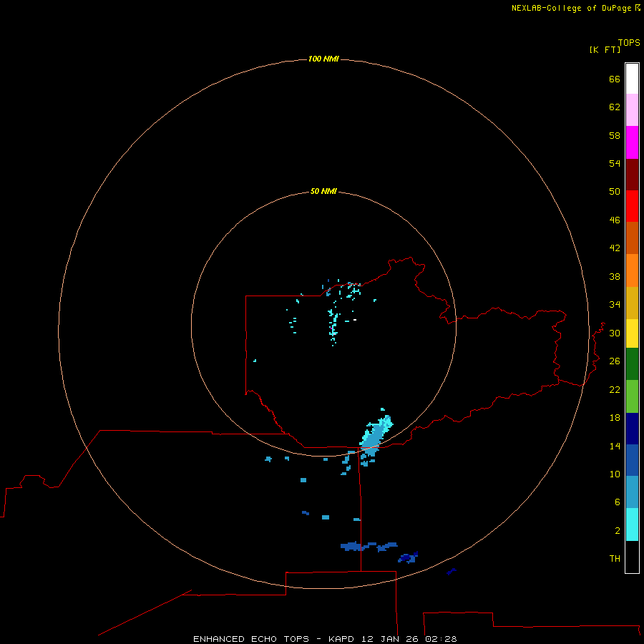The height and width of the screenshot is (644, 644).
Task: Click the elongated dark blue echo band south of the radar
Action: pos(369,546)
